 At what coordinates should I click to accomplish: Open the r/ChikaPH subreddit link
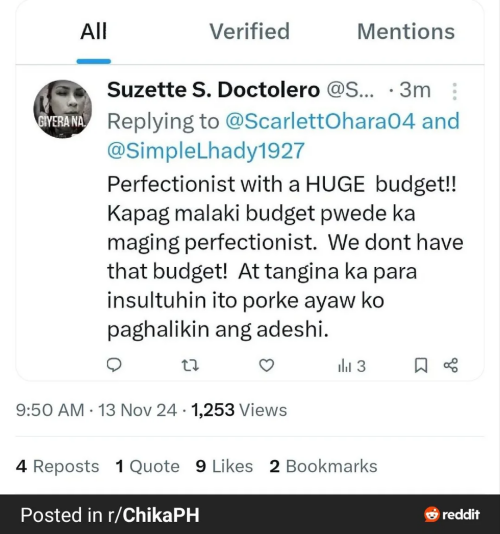(153, 515)
